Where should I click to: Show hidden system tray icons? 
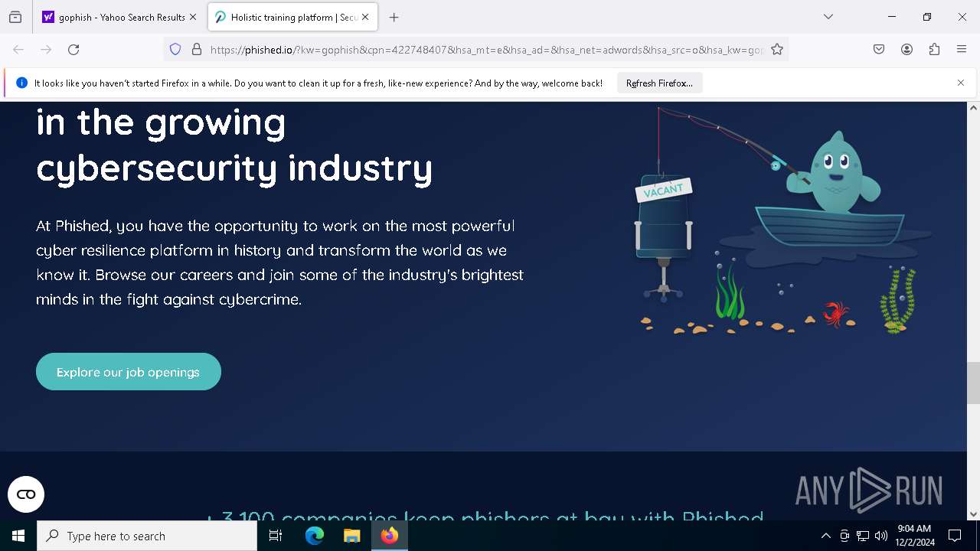coord(825,536)
